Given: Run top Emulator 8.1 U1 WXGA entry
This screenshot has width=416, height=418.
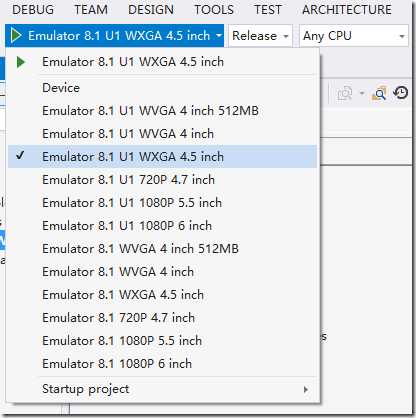Looking at the screenshot, I should (x=162, y=62).
